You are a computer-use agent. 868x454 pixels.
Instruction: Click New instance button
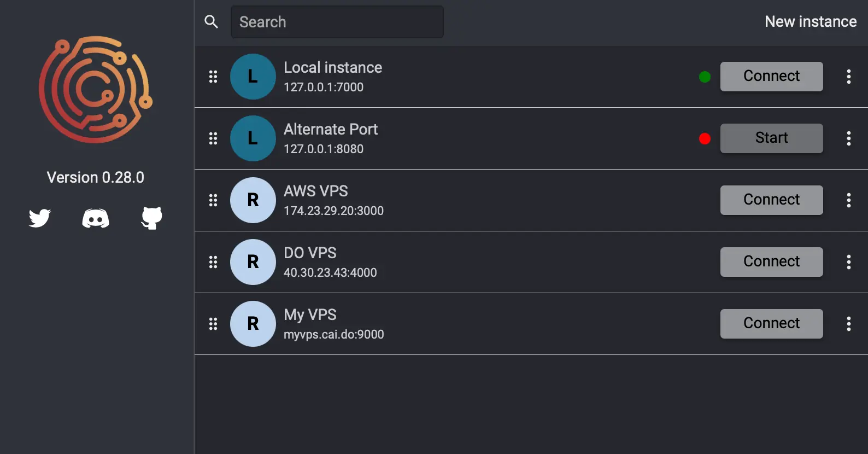811,22
